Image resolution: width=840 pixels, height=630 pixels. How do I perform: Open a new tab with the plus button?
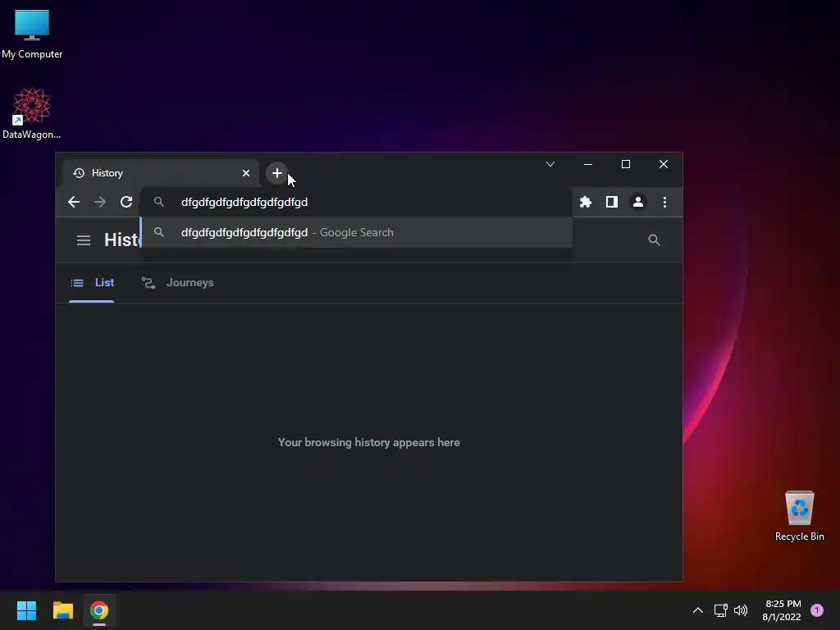277,173
